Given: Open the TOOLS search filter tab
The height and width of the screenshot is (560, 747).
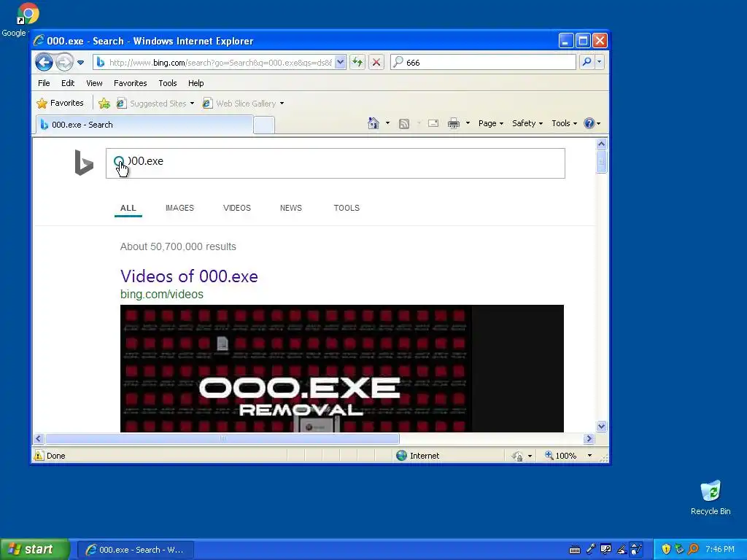Looking at the screenshot, I should coord(347,208).
